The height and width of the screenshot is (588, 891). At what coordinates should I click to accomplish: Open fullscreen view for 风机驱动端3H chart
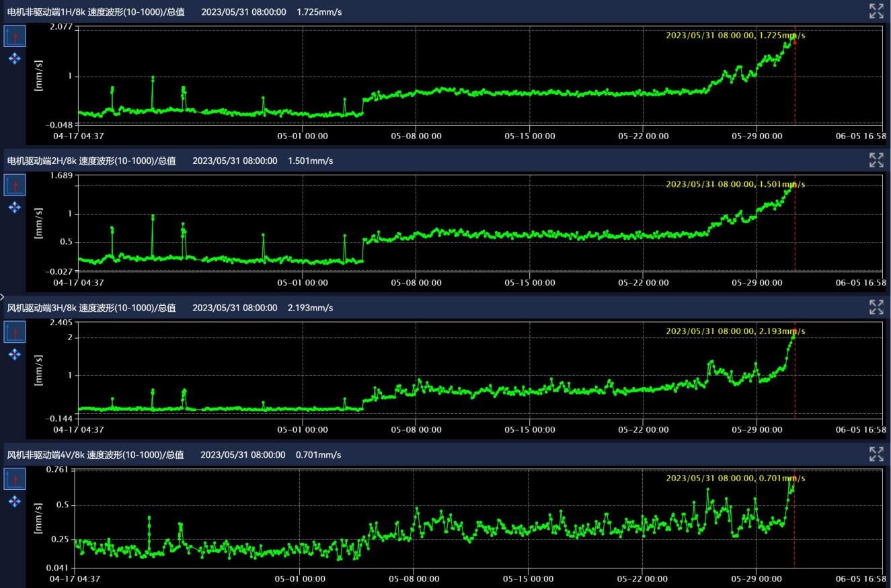(x=876, y=307)
